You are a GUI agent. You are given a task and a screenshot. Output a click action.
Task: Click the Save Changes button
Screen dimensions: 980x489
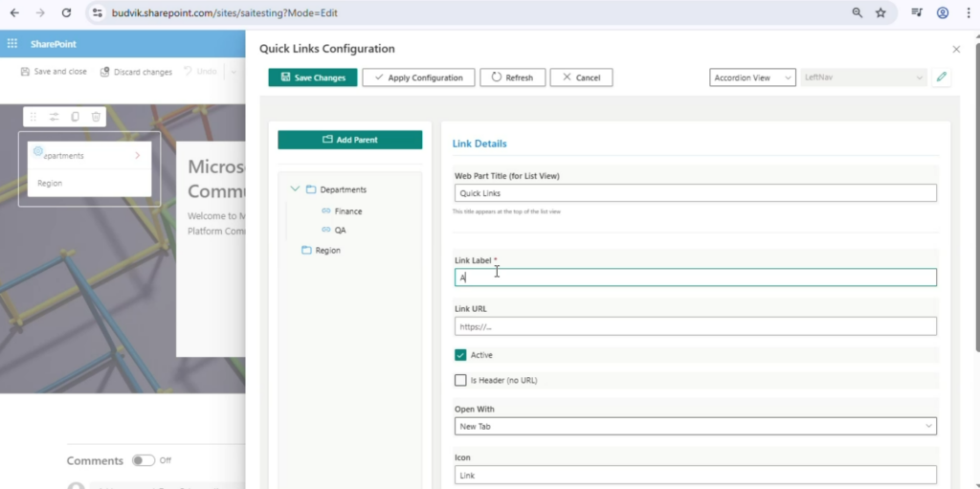tap(313, 78)
